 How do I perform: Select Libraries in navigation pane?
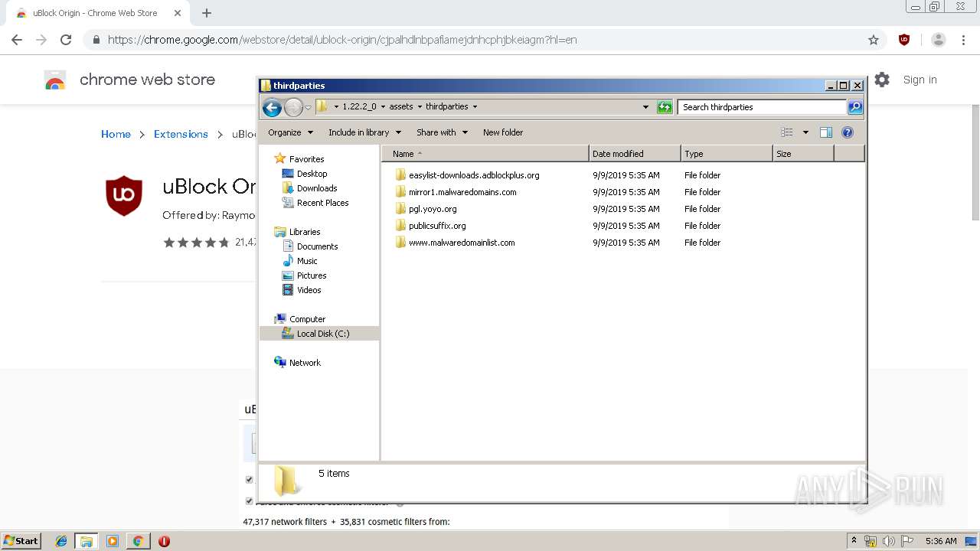pyautogui.click(x=305, y=232)
